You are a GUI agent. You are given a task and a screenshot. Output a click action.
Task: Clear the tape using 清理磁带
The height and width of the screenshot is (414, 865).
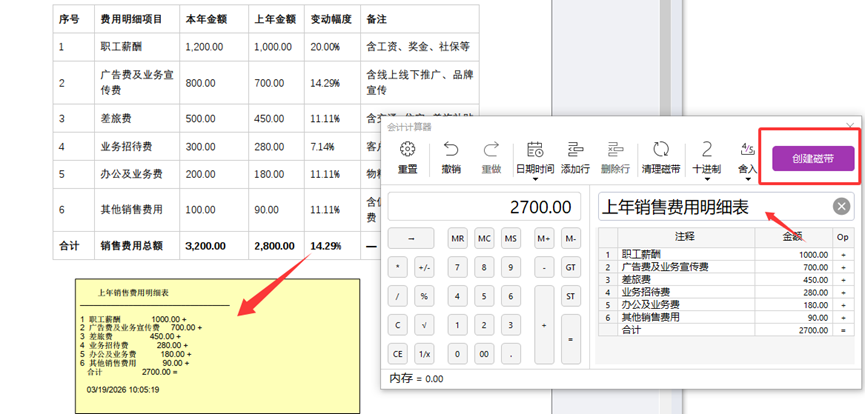tap(660, 150)
